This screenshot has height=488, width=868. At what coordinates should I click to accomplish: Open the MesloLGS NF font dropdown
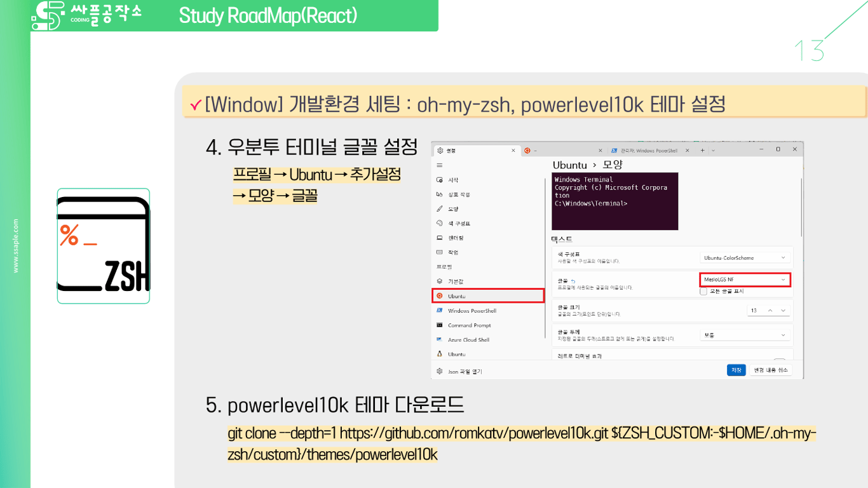[745, 280]
